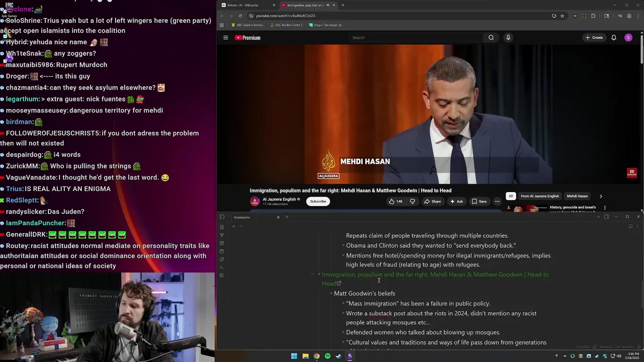
Task: Like the Mehdi Hasan video
Action: coord(395,202)
